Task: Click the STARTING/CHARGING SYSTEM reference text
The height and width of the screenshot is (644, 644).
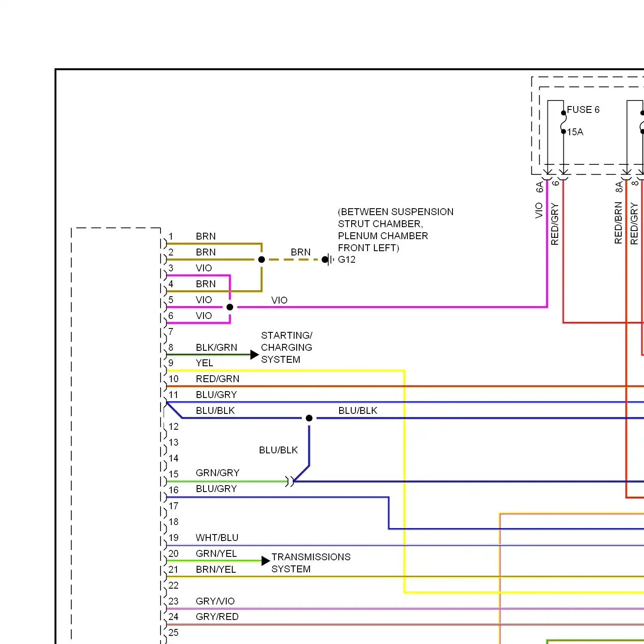Action: (286, 347)
